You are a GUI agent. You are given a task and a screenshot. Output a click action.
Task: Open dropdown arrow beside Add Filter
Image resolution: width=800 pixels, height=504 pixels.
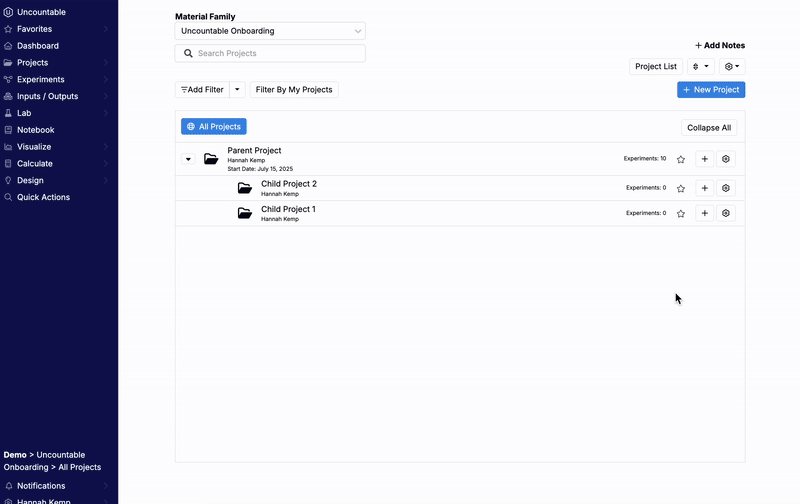238,90
